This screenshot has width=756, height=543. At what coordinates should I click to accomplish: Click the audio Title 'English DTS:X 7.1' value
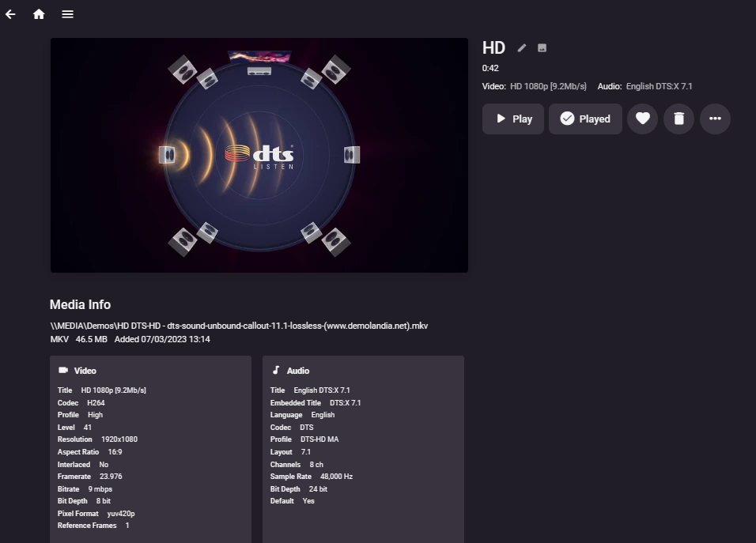coord(322,390)
